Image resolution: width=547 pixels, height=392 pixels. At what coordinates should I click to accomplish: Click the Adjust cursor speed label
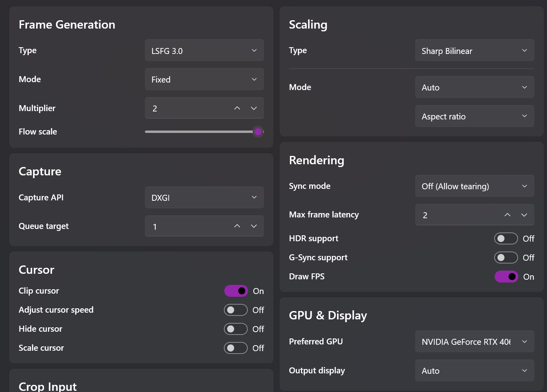56,310
